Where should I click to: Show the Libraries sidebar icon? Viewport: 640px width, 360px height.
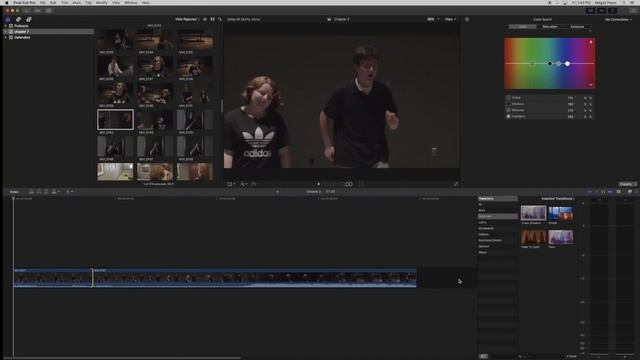[8, 19]
